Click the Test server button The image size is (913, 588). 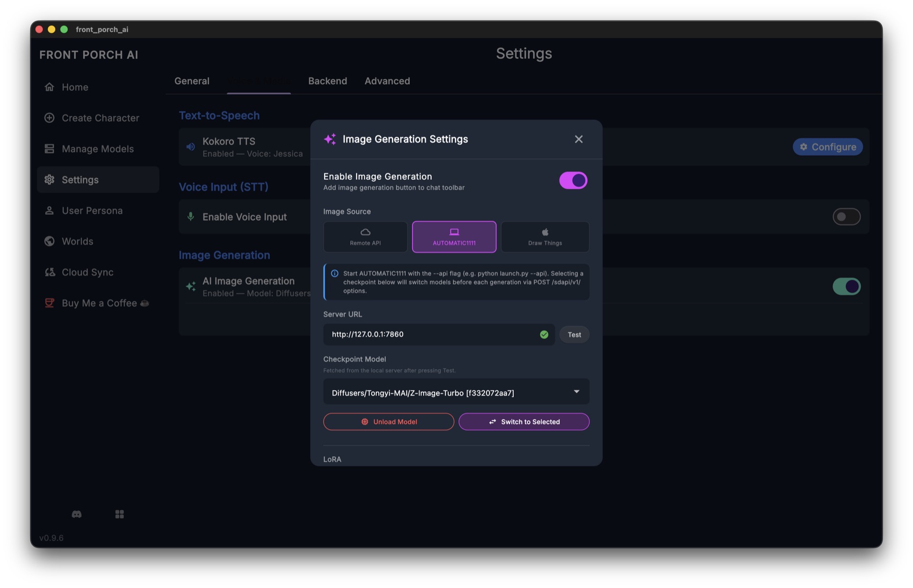point(574,335)
